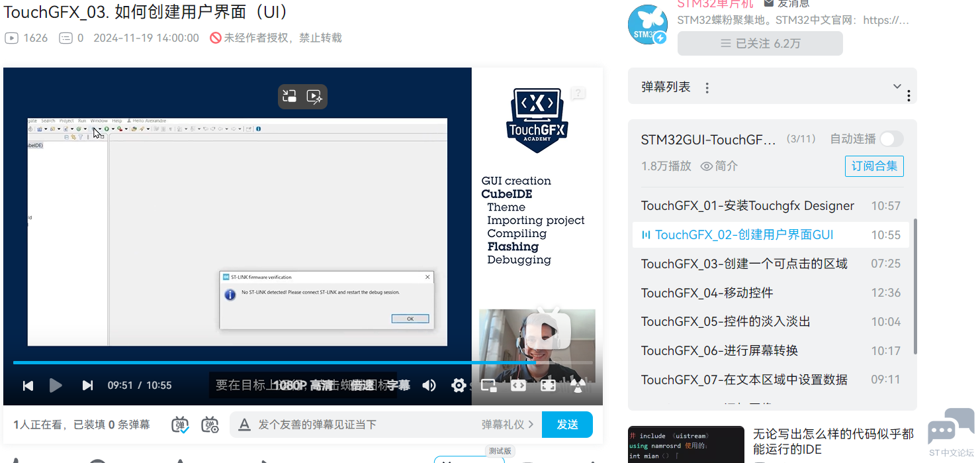Select TouchGFX_02-创建用户界面GUI playlist item
This screenshot has height=463, width=980.
click(x=771, y=234)
